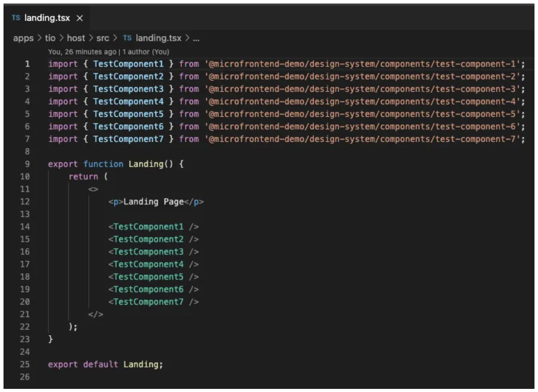Click the breadcrumb ellipsis symbol entry
538x392 pixels.
click(196, 38)
